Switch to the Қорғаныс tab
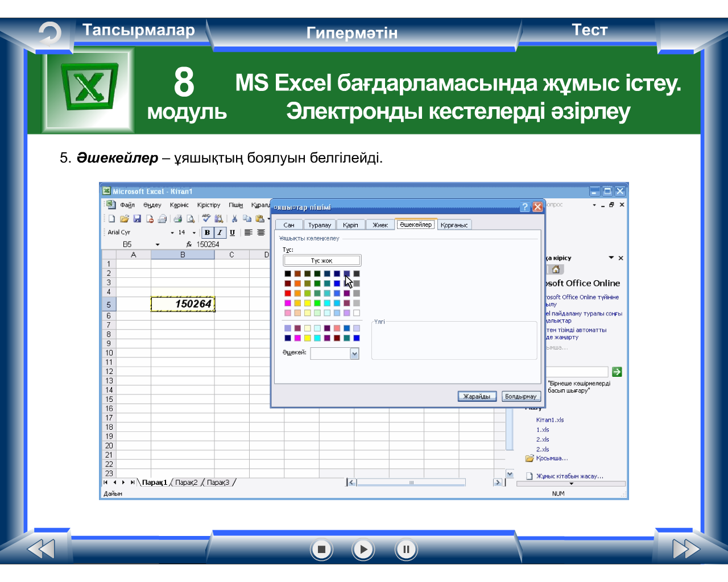Image resolution: width=728 pixels, height=582 pixels. pos(454,225)
